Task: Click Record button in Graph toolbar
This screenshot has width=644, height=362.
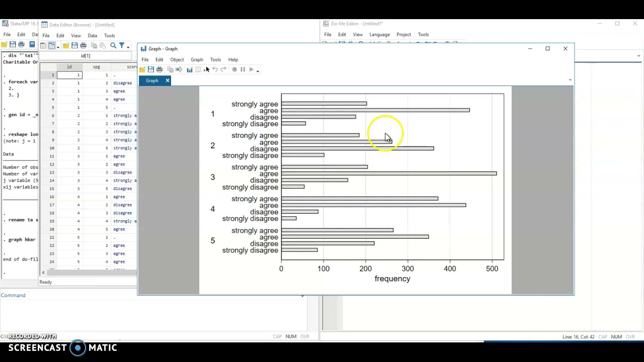Action: pyautogui.click(x=234, y=69)
